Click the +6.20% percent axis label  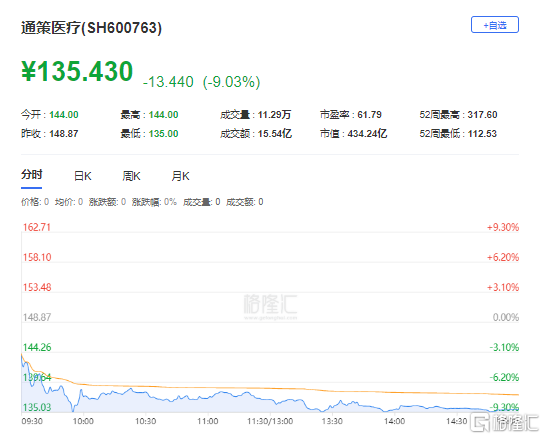(x=503, y=257)
